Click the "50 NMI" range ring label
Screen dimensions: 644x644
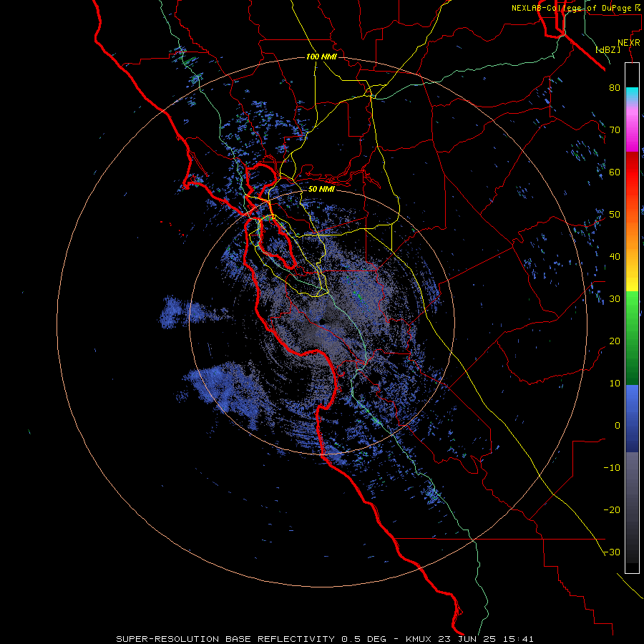[321, 190]
